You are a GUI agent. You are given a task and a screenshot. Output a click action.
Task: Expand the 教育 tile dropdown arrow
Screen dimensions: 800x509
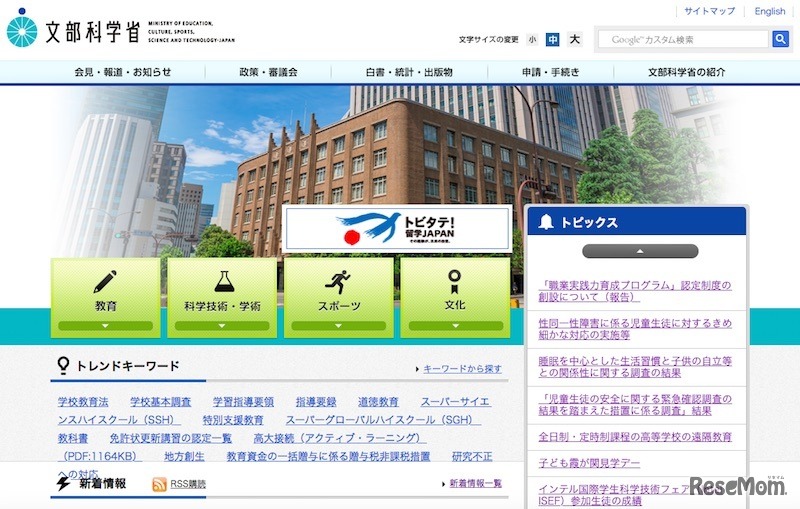pos(106,325)
